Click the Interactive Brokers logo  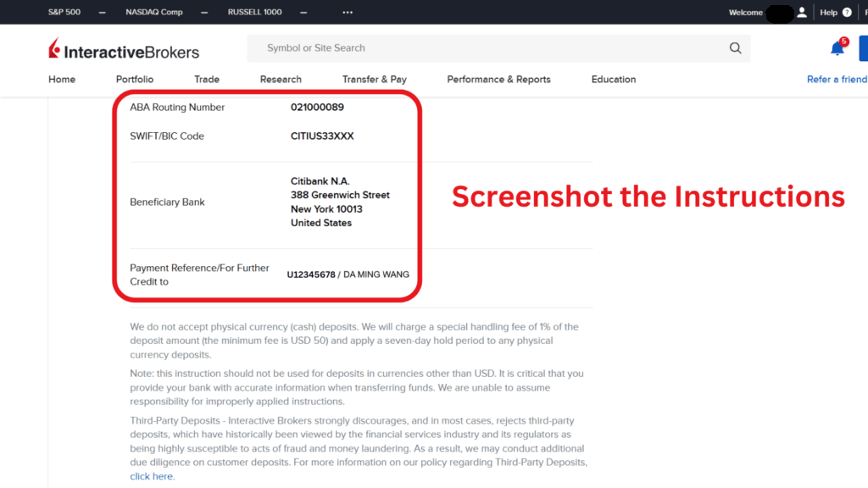coord(124,48)
